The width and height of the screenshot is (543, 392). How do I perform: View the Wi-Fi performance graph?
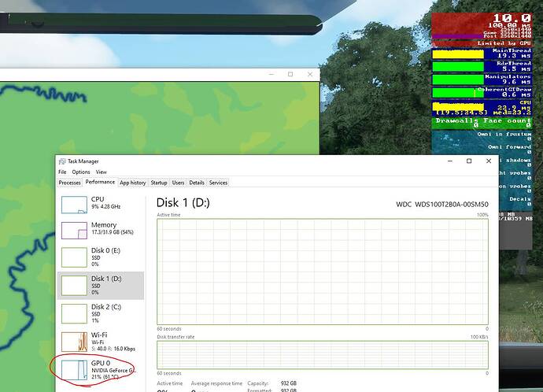coord(74,340)
